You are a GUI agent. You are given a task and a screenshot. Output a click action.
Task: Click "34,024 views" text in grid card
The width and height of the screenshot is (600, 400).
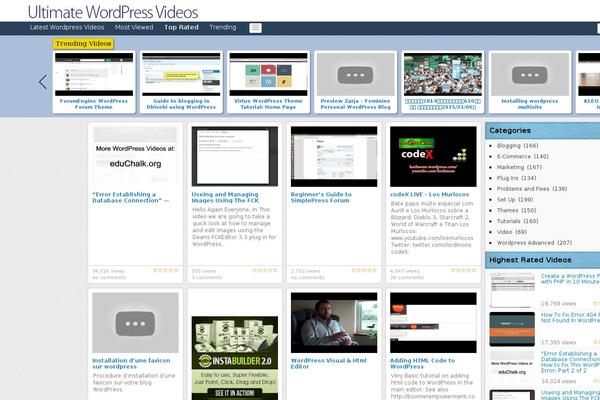(108, 271)
